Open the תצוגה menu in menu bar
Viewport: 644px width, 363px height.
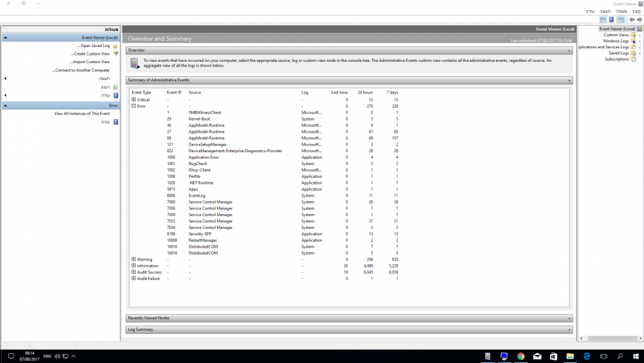605,12
